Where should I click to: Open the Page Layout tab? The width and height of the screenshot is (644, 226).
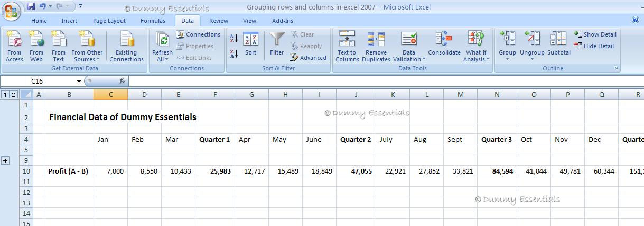pos(109,21)
